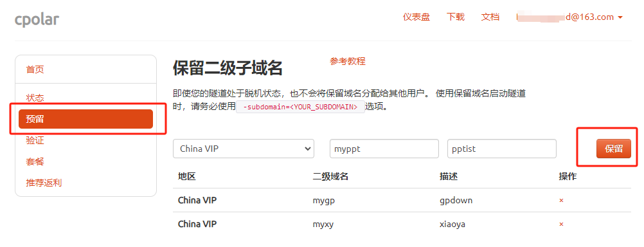Open the 状态 status sidebar item

tap(35, 98)
